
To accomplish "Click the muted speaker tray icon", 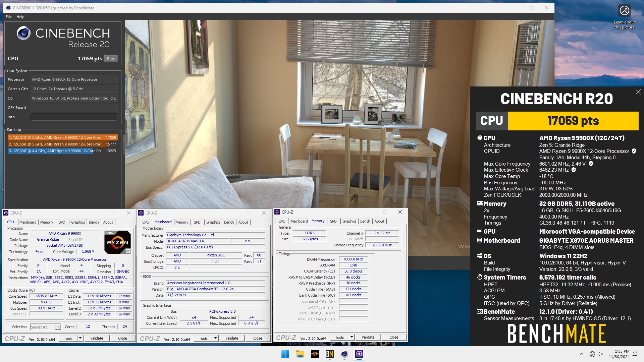I will tap(600, 354).
